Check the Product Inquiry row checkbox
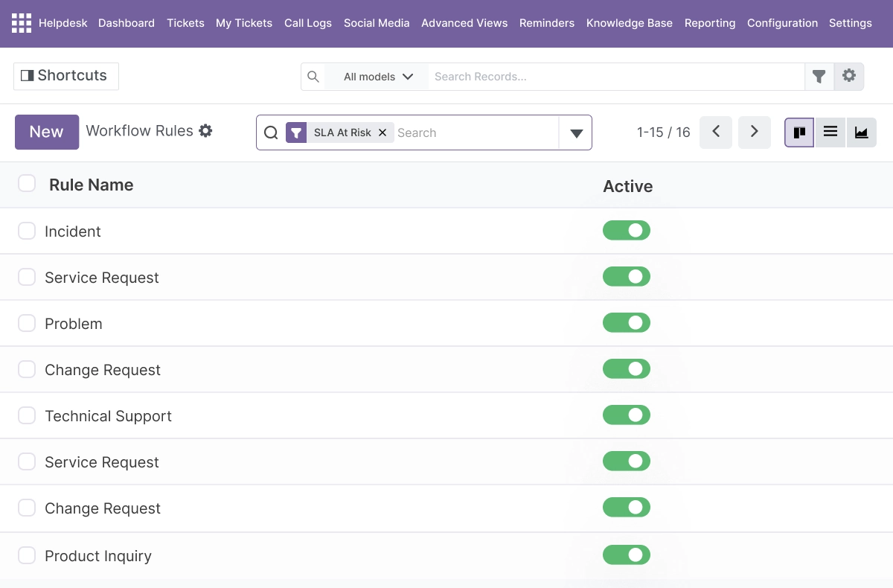Viewport: 893px width, 588px height. point(27,555)
